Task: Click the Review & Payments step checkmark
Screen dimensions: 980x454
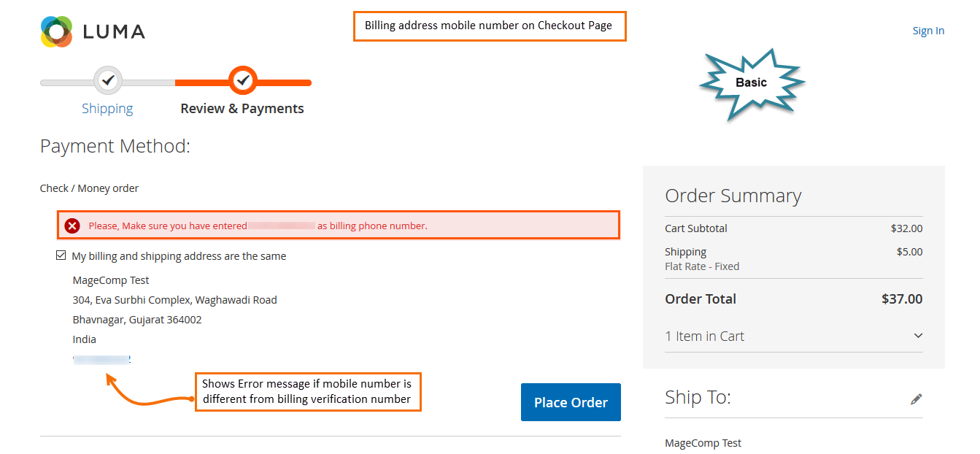Action: click(x=244, y=80)
